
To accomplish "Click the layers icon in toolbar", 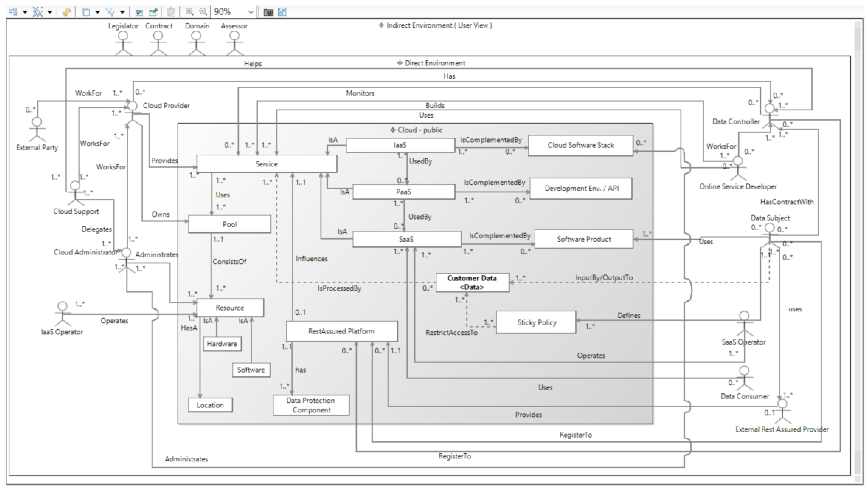I will 86,12.
